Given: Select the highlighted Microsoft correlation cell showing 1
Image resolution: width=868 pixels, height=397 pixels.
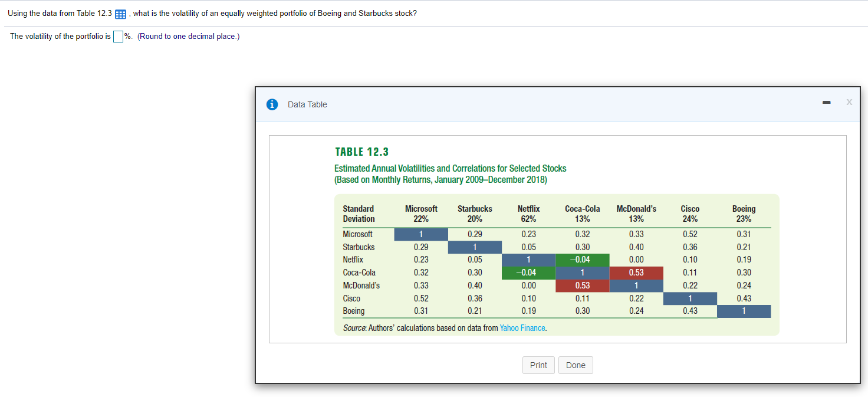Looking at the screenshot, I should tap(420, 234).
